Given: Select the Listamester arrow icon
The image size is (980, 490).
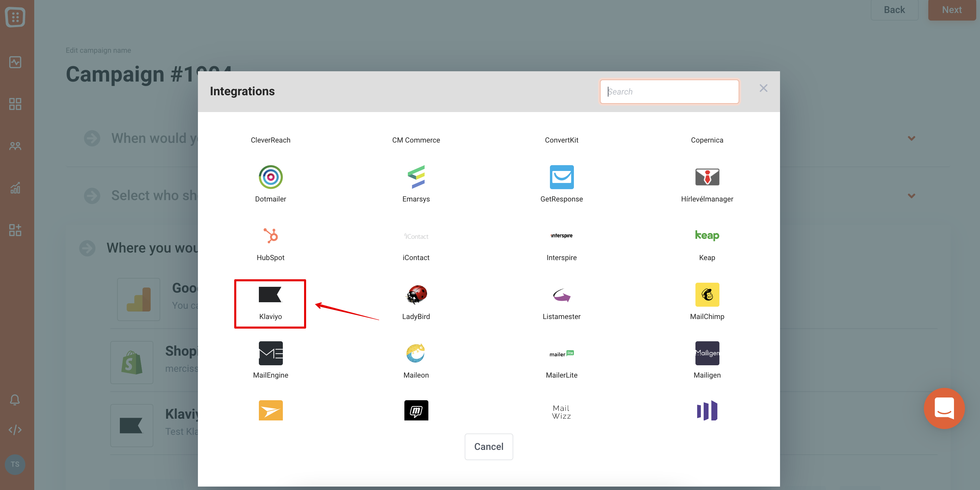Looking at the screenshot, I should click(562, 295).
